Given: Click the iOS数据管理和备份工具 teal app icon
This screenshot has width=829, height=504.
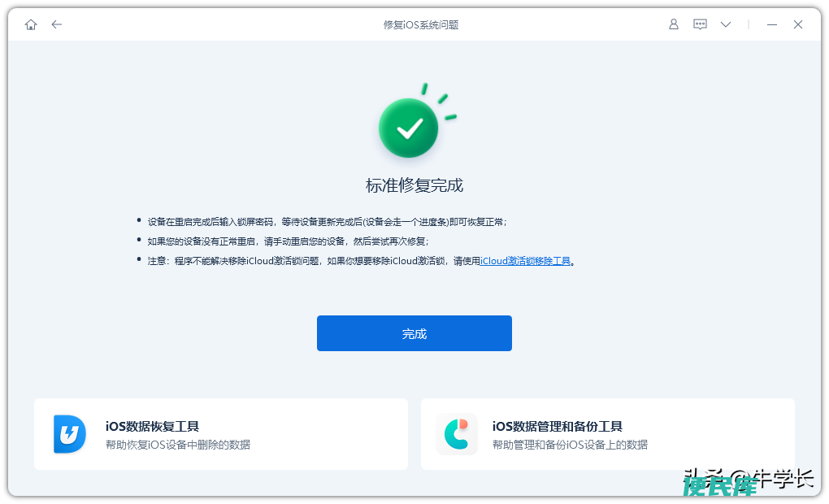Looking at the screenshot, I should point(456,433).
